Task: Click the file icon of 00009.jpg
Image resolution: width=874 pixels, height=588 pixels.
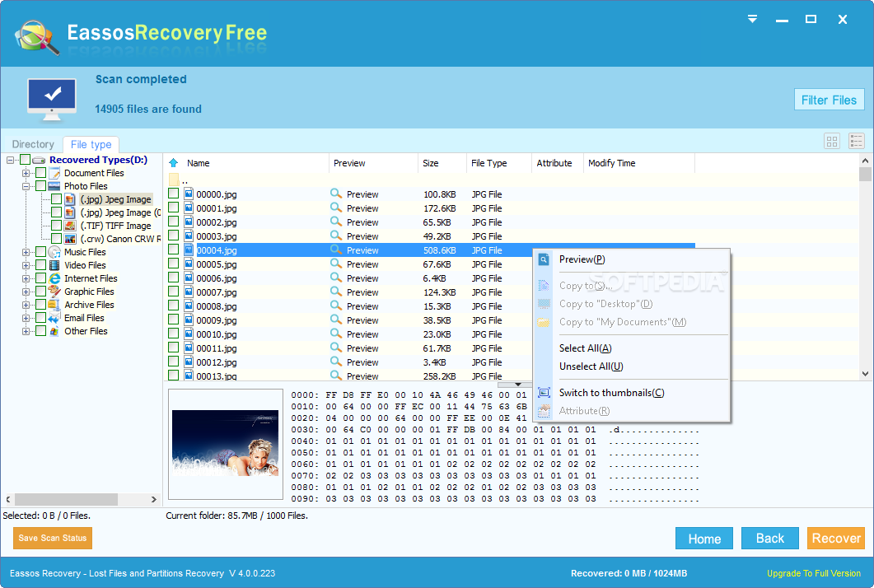Action: tap(189, 320)
